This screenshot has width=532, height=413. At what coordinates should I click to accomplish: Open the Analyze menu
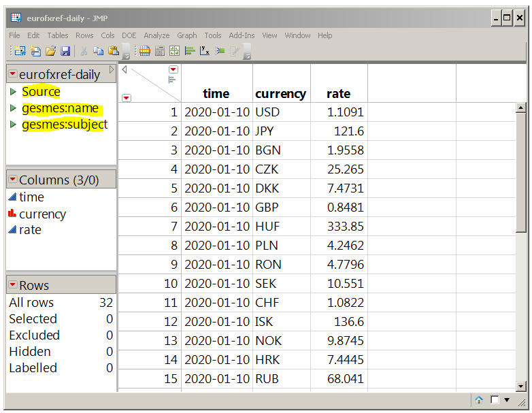pos(156,35)
